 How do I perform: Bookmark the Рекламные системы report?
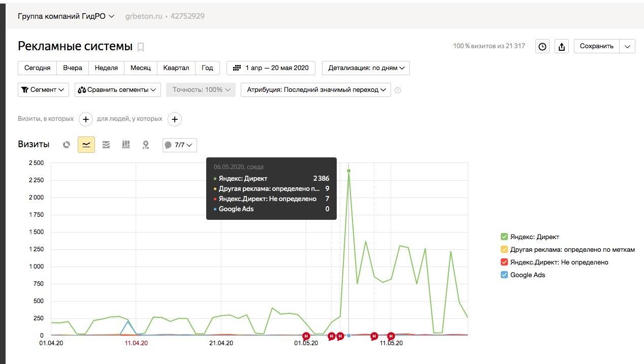pos(141,47)
